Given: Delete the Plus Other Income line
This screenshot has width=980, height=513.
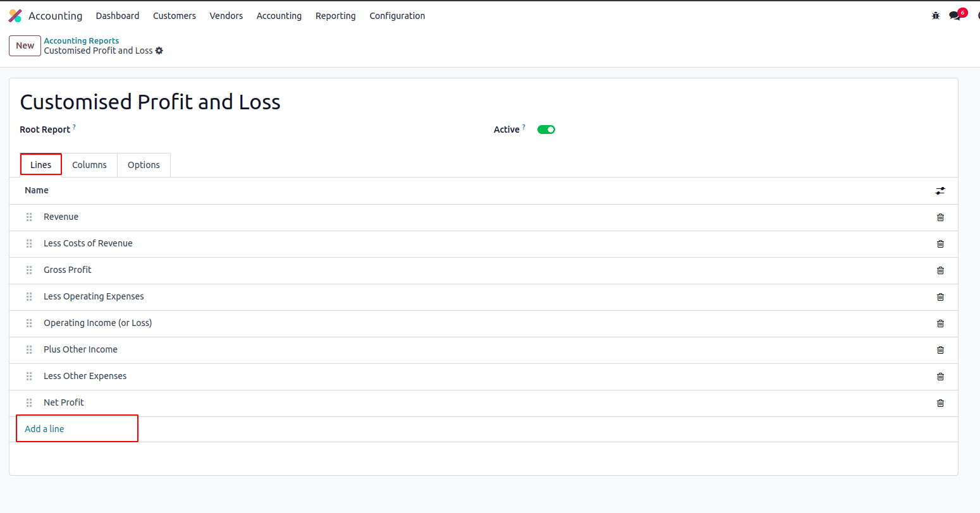Looking at the screenshot, I should tap(940, 350).
